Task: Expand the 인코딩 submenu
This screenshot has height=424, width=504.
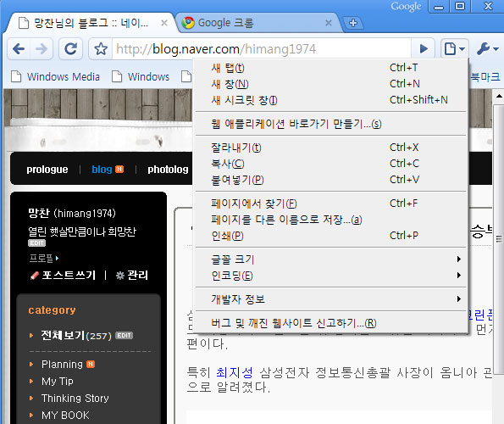Action: pyautogui.click(x=330, y=276)
